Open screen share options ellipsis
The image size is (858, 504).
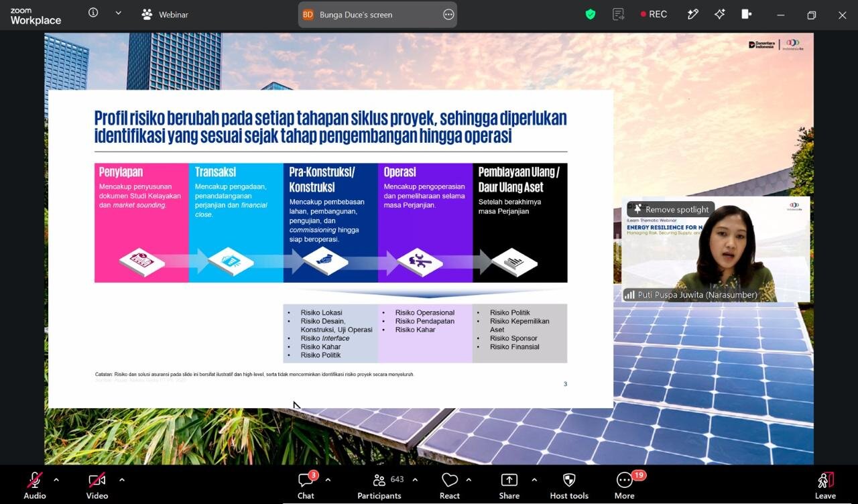(x=448, y=15)
